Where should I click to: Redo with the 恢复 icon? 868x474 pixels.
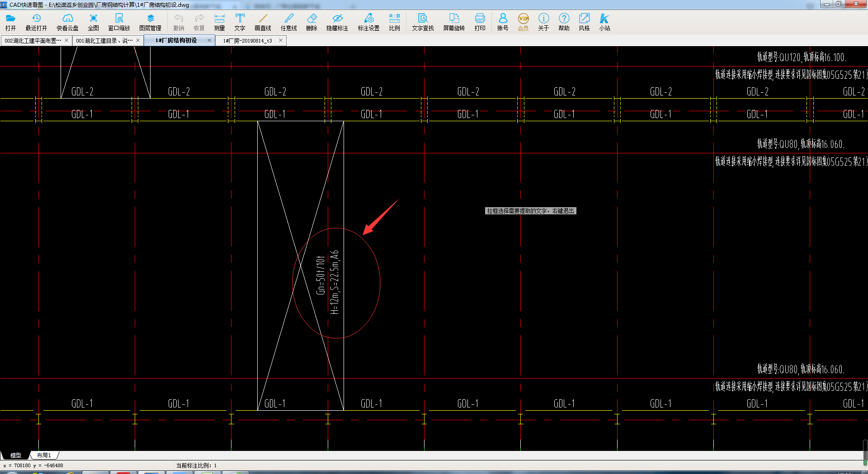[x=199, y=22]
